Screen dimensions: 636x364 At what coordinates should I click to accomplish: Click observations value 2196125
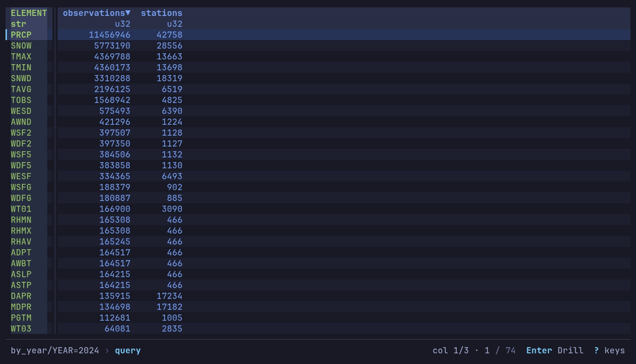click(x=112, y=89)
